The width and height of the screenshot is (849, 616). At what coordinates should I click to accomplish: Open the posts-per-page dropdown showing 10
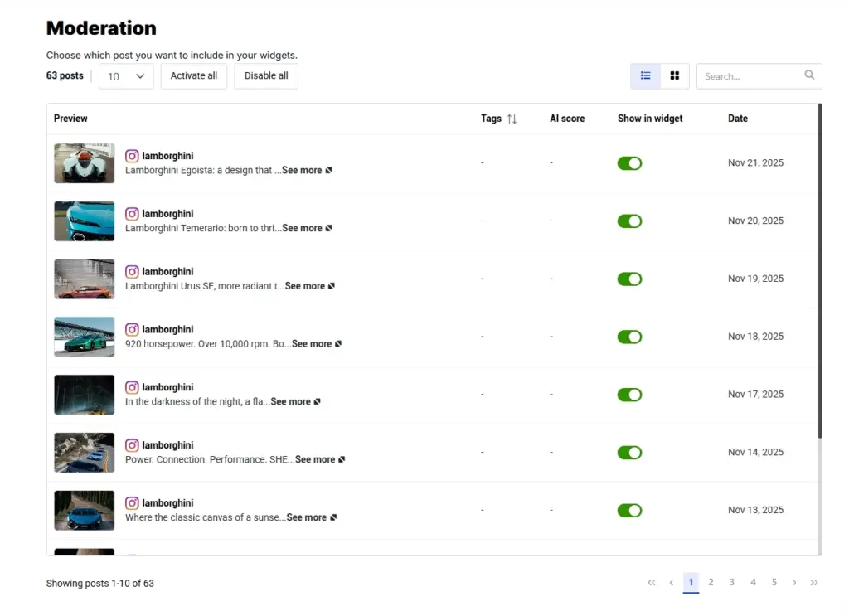click(126, 75)
